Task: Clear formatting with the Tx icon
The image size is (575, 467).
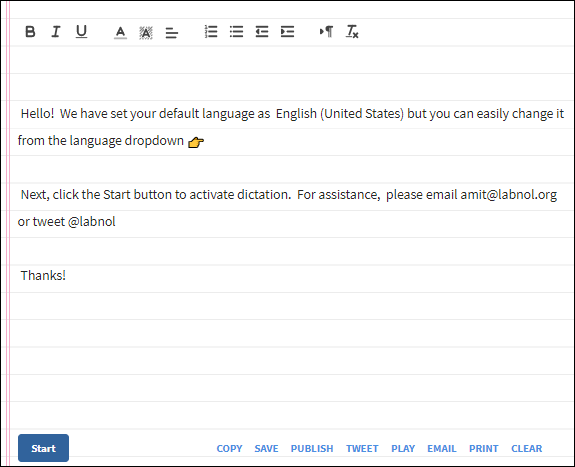Action: (352, 32)
